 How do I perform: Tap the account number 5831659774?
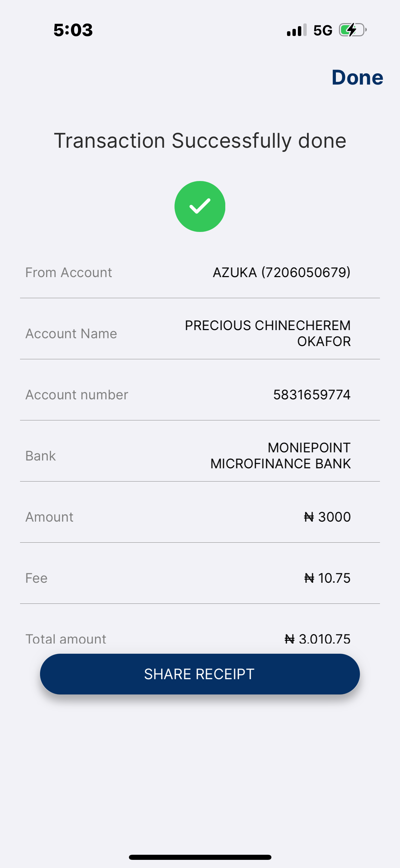pyautogui.click(x=311, y=395)
